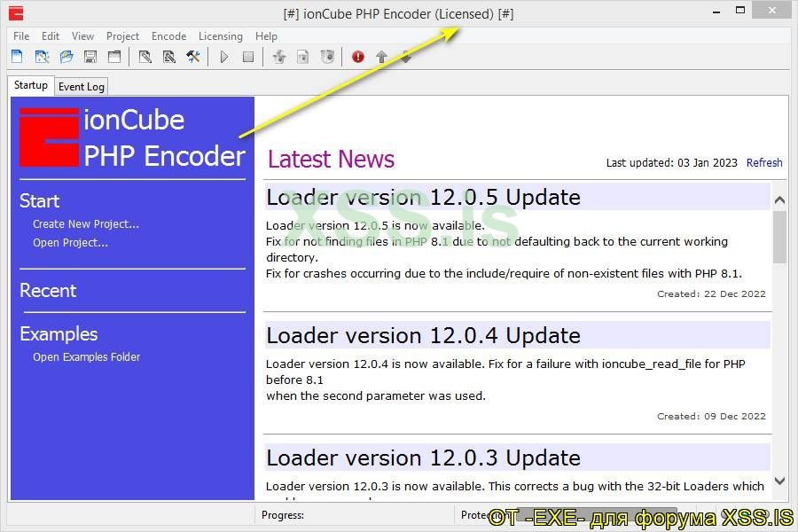798x532 pixels.
Task: Click the Stop square icon
Action: [x=248, y=57]
